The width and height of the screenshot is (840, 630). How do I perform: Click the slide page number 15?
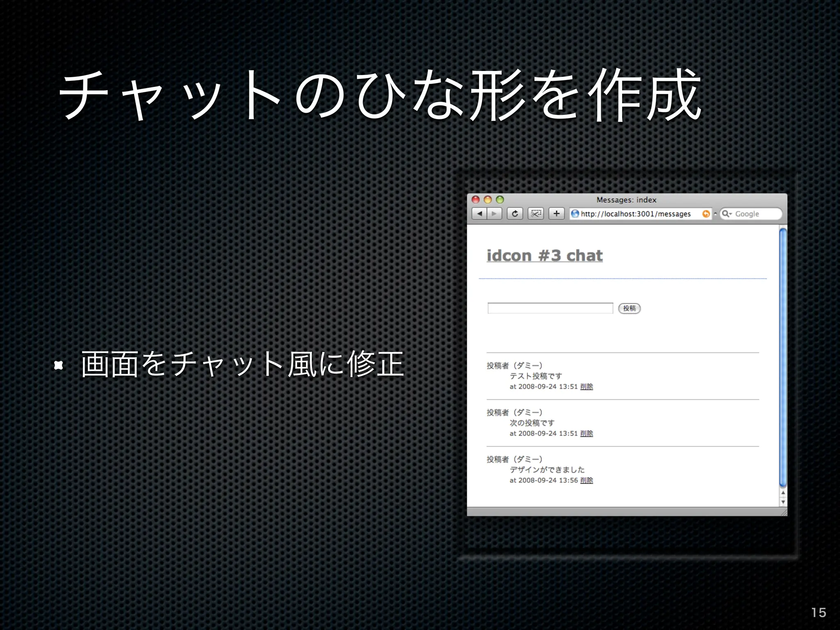click(x=819, y=612)
